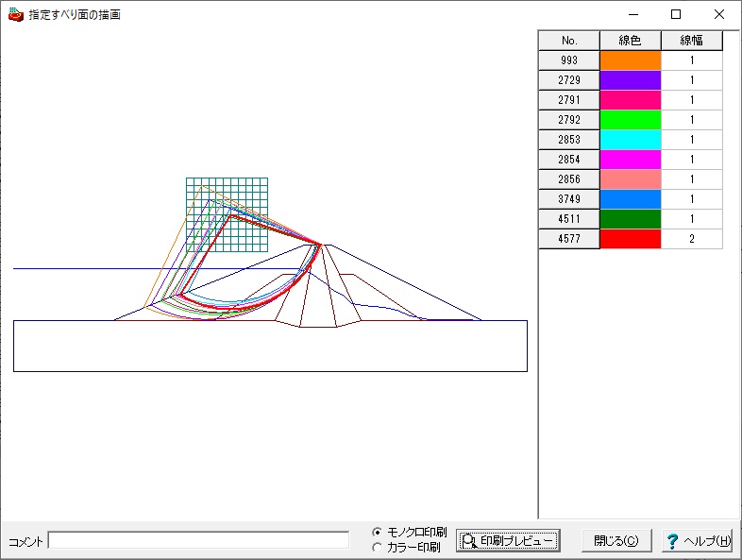Select the blue swatch for row 3749
The height and width of the screenshot is (560, 742).
pyautogui.click(x=631, y=199)
